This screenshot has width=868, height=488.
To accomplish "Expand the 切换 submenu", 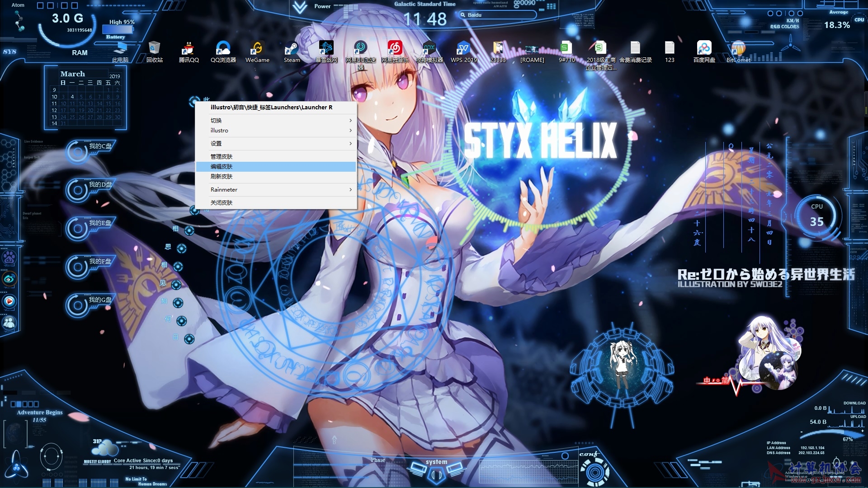I will pyautogui.click(x=276, y=120).
